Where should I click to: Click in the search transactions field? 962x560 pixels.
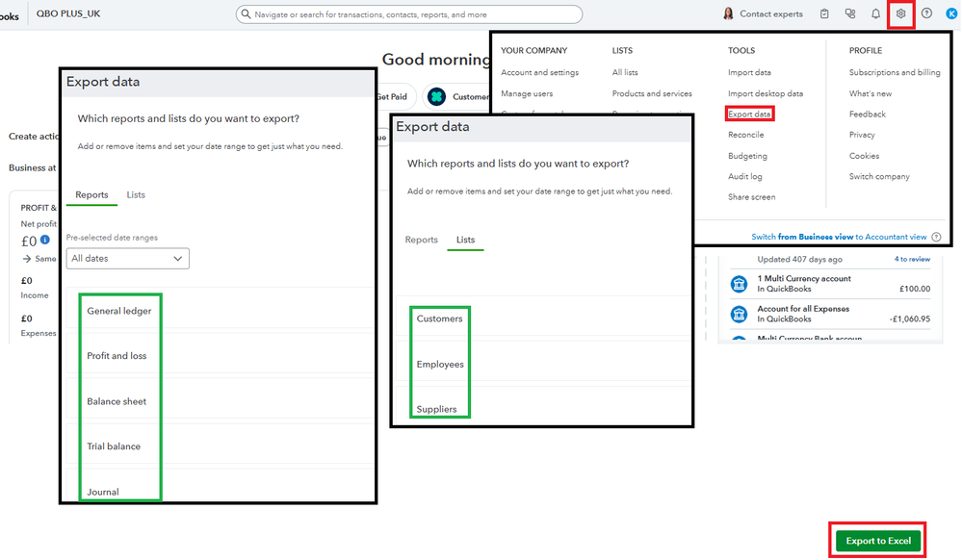click(x=409, y=13)
